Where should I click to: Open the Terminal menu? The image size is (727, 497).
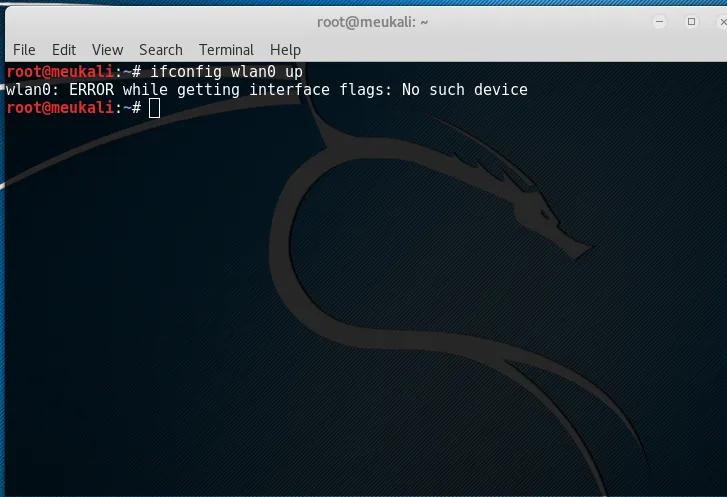point(225,49)
